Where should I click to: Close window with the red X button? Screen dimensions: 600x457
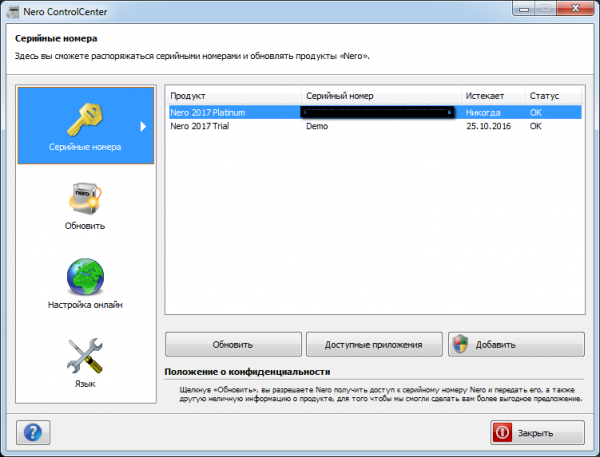tap(575, 8)
